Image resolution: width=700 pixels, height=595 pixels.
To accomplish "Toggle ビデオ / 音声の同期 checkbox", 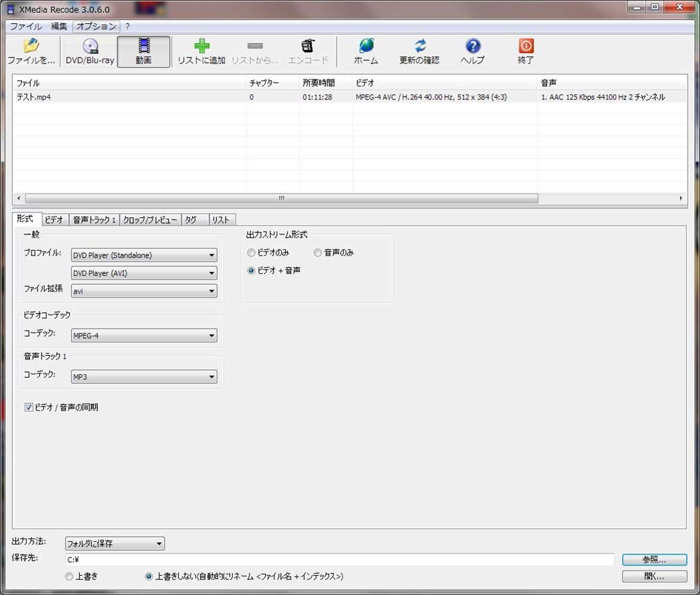I will (x=29, y=407).
